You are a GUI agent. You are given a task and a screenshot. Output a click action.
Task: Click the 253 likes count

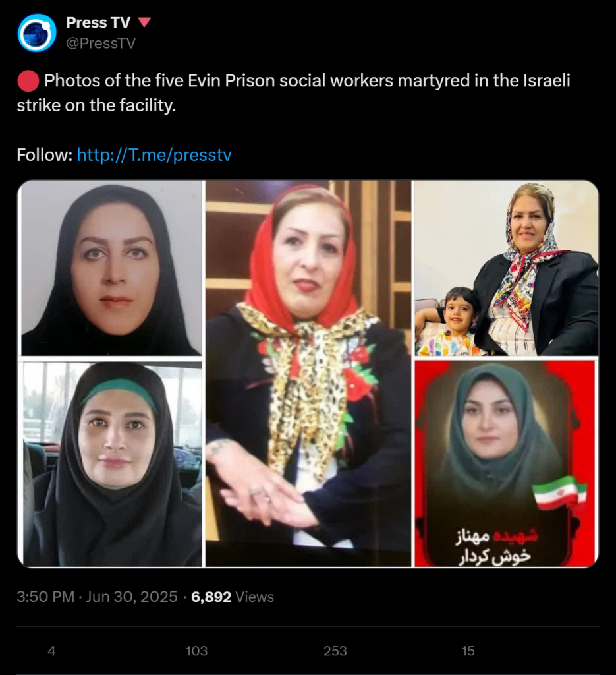335,651
